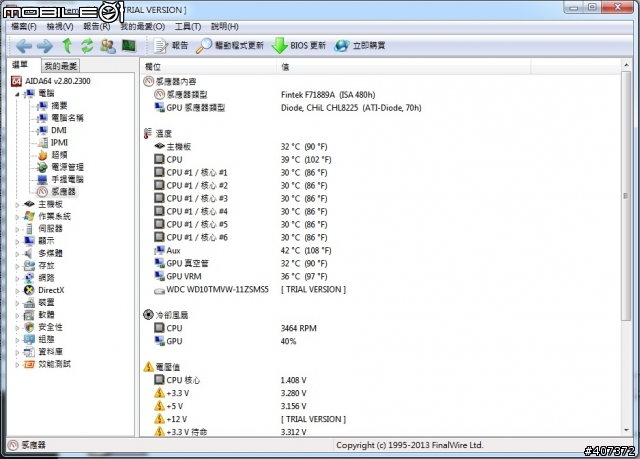Select AIDA64 v2.80.2300 root node

tap(51, 81)
